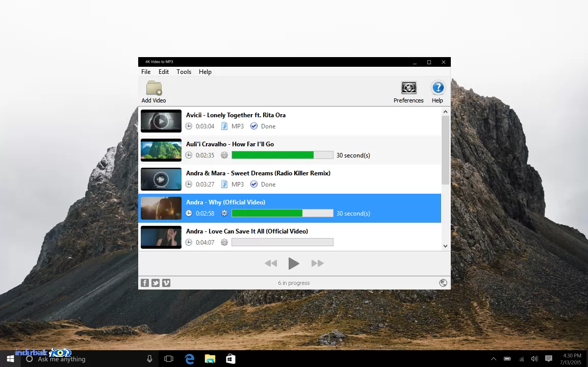
Task: Click the blue Help question mark icon
Action: 438,88
